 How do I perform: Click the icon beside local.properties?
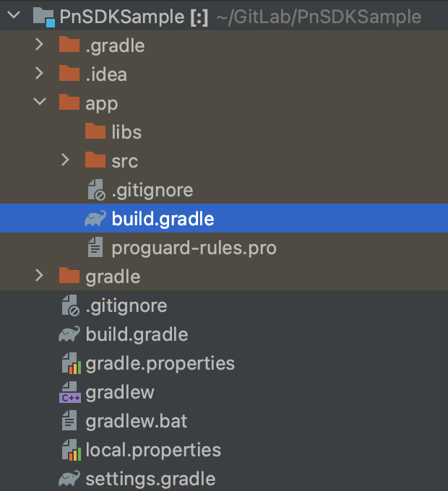point(69,450)
